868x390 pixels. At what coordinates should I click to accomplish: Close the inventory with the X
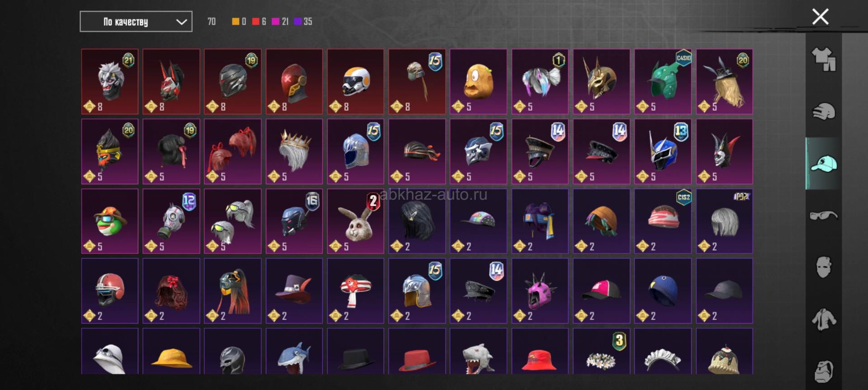tap(820, 17)
